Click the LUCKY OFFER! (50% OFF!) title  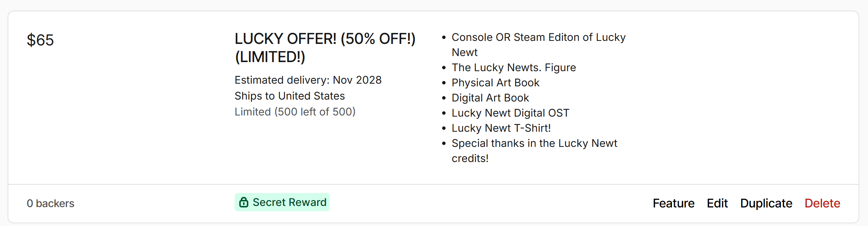[x=325, y=39]
